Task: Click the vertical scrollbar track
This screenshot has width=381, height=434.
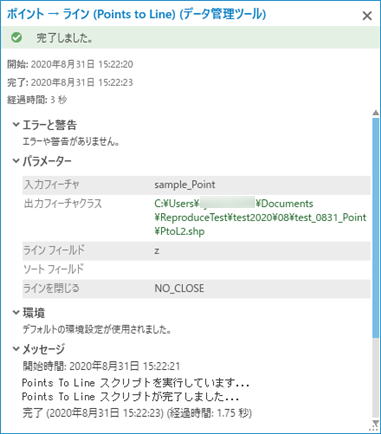Action: tap(376, 377)
